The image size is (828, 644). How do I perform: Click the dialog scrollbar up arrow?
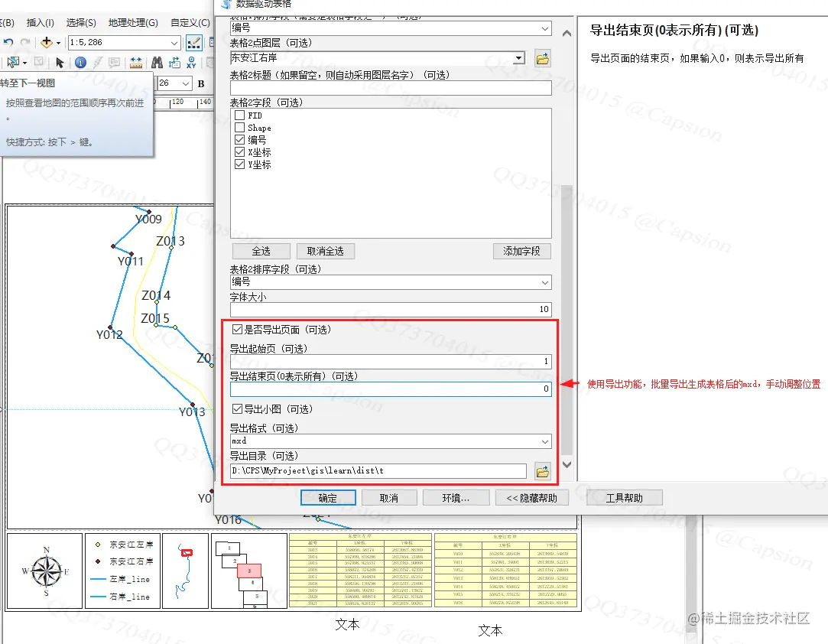click(x=567, y=34)
